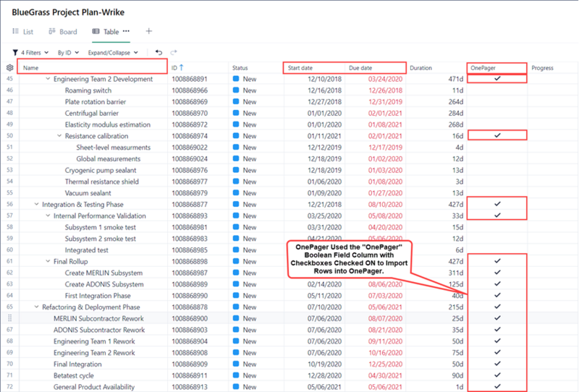Open the Plate rotation barrier task
579x392 pixels.
point(96,102)
